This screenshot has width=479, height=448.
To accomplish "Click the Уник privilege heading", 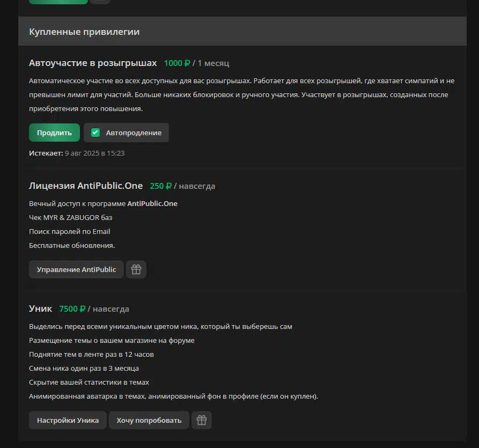I will point(40,309).
